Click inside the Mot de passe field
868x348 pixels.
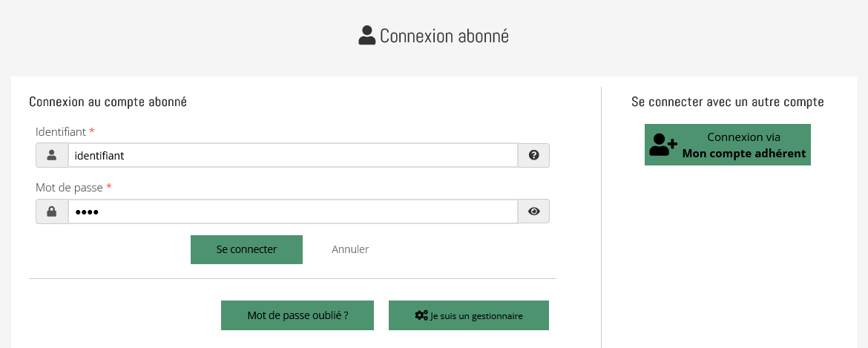[292, 211]
